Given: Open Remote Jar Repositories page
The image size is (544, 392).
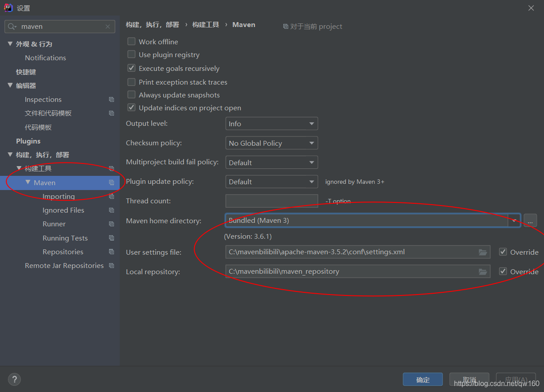Looking at the screenshot, I should pyautogui.click(x=64, y=266).
